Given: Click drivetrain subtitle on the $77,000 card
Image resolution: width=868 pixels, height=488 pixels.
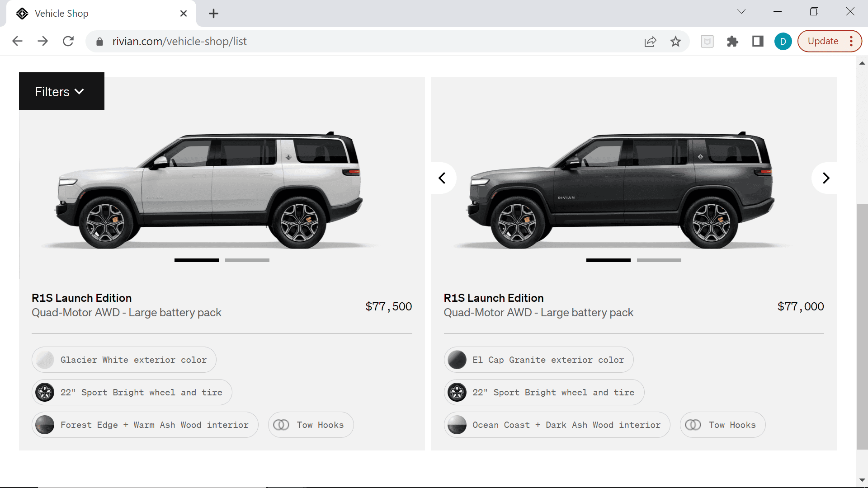Looking at the screenshot, I should coord(538,313).
